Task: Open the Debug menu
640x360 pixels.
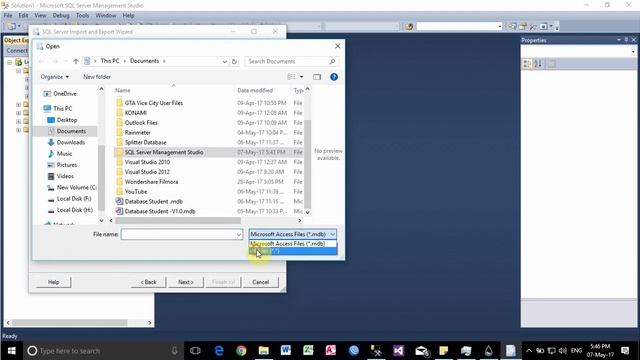Action: coord(61,15)
